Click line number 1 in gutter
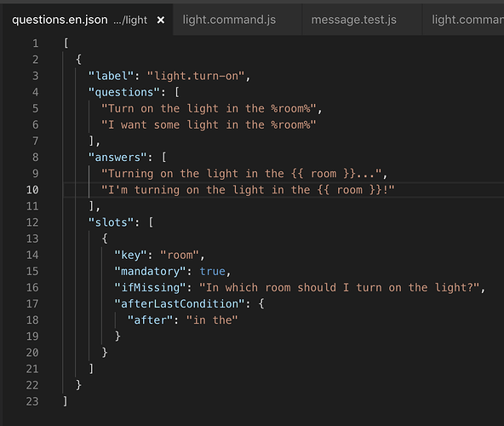This screenshot has height=426, width=504. tap(36, 43)
